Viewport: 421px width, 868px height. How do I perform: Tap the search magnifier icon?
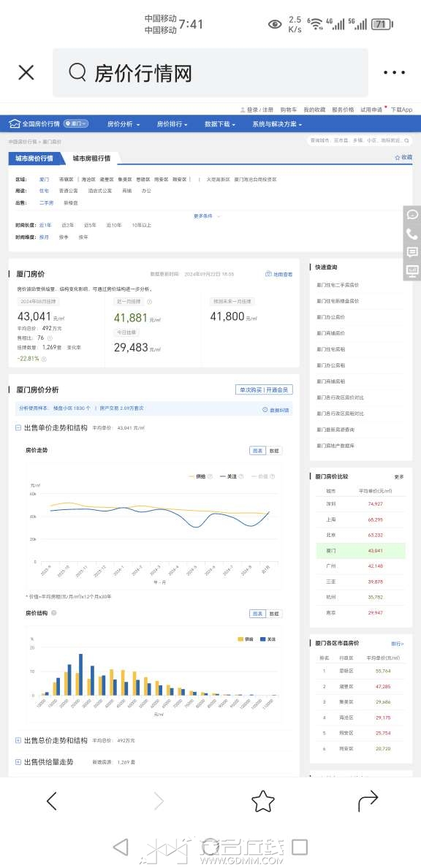click(77, 72)
